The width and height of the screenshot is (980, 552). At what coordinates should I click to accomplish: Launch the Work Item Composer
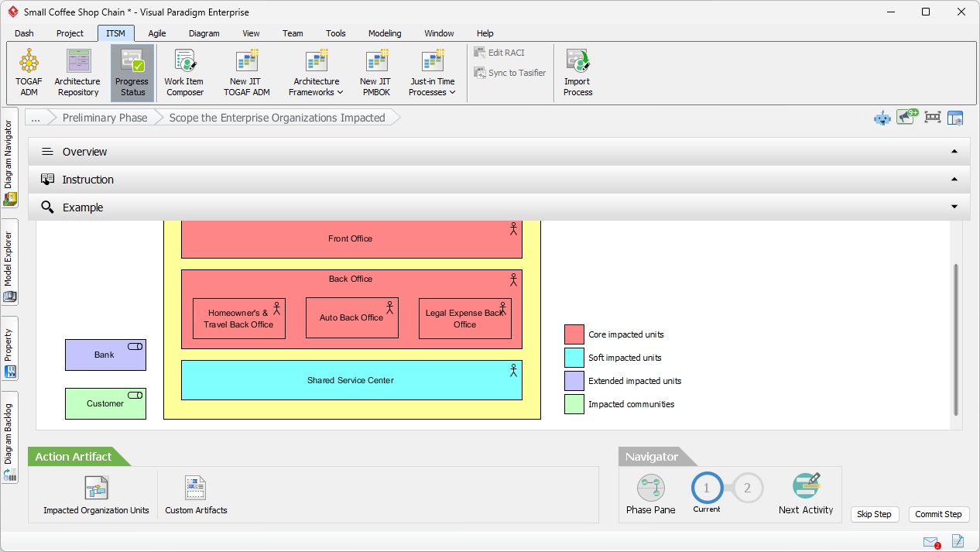[x=184, y=72]
